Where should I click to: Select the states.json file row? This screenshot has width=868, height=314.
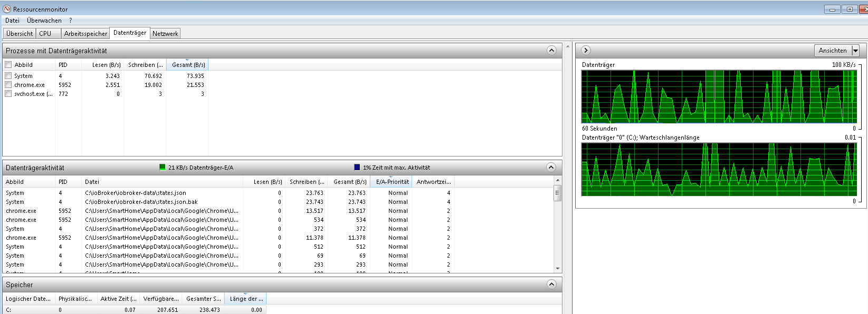228,193
